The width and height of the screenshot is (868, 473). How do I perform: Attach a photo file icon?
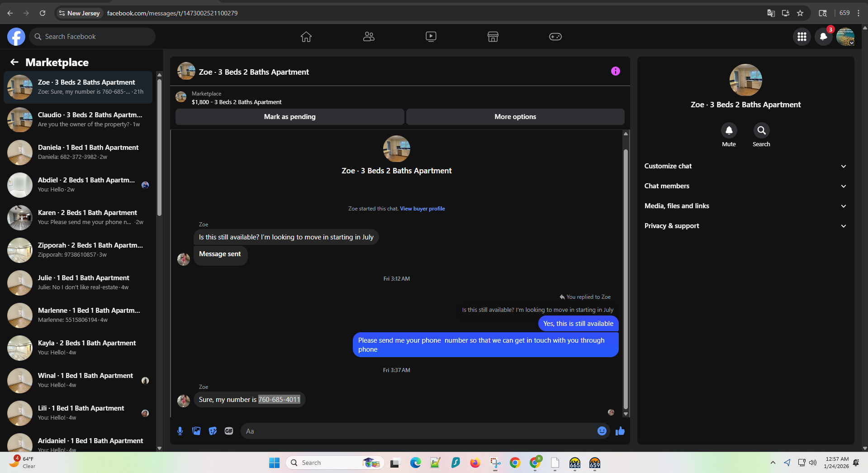tap(196, 431)
